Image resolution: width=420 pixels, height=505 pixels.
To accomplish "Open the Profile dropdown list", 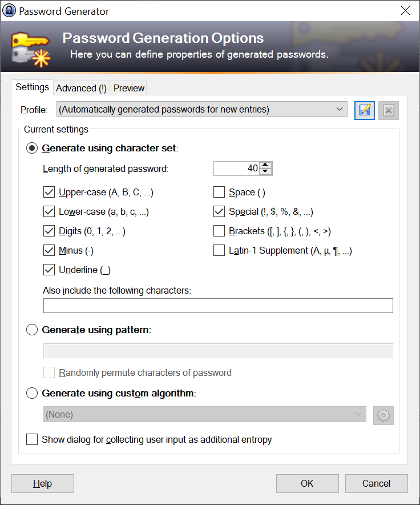I will (x=202, y=110).
